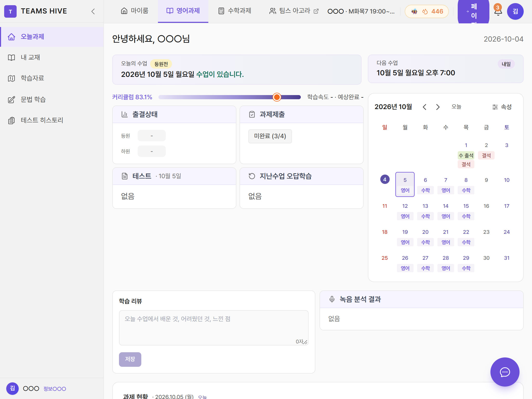The width and height of the screenshot is (532, 399).
Task: Switch to 마이룸 tab
Action: point(135,11)
